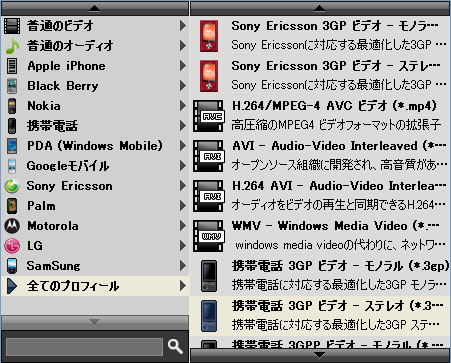Click the black phone icon for 携帯電話 3GP モノラル
The image size is (451, 363).
[x=209, y=276]
